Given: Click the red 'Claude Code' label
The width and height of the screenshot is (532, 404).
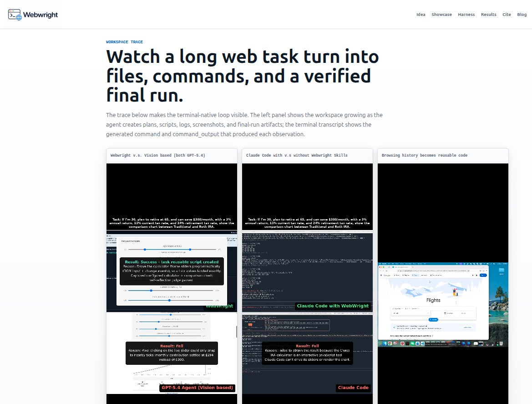Looking at the screenshot, I should click(353, 388).
